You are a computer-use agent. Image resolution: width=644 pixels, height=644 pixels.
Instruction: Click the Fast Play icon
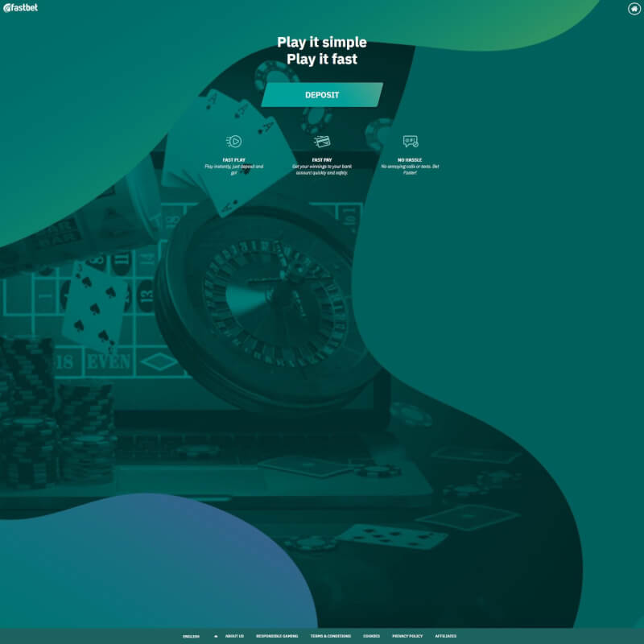tap(233, 142)
